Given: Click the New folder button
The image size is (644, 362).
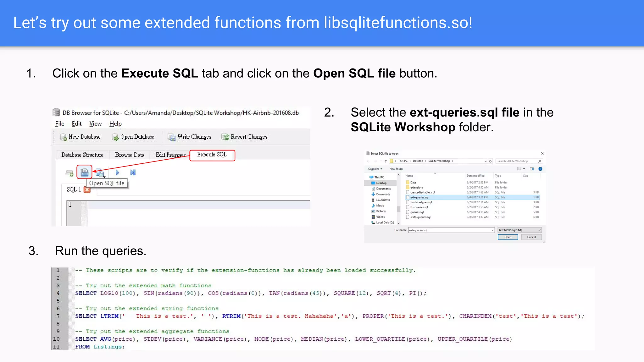Looking at the screenshot, I should 396,169.
